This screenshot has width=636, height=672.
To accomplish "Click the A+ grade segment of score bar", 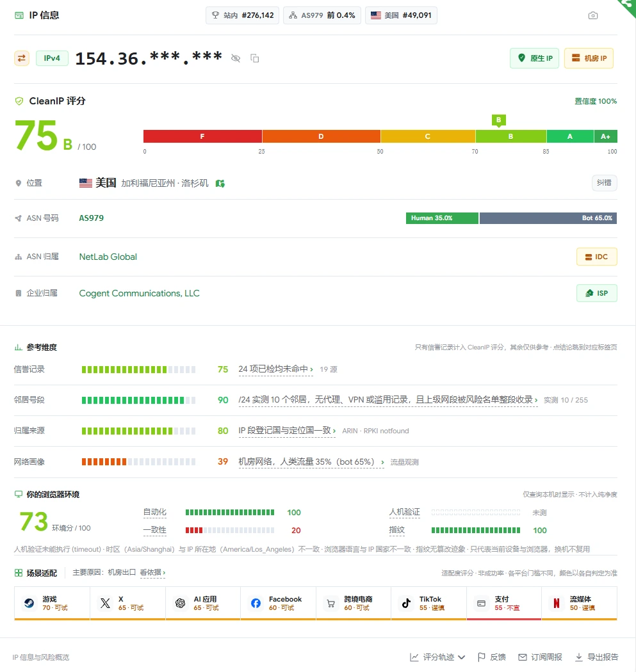I will click(x=605, y=136).
